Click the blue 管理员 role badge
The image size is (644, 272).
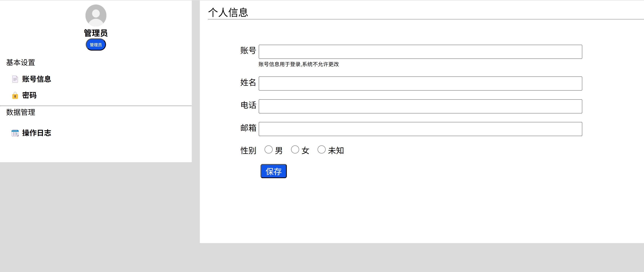tap(96, 45)
